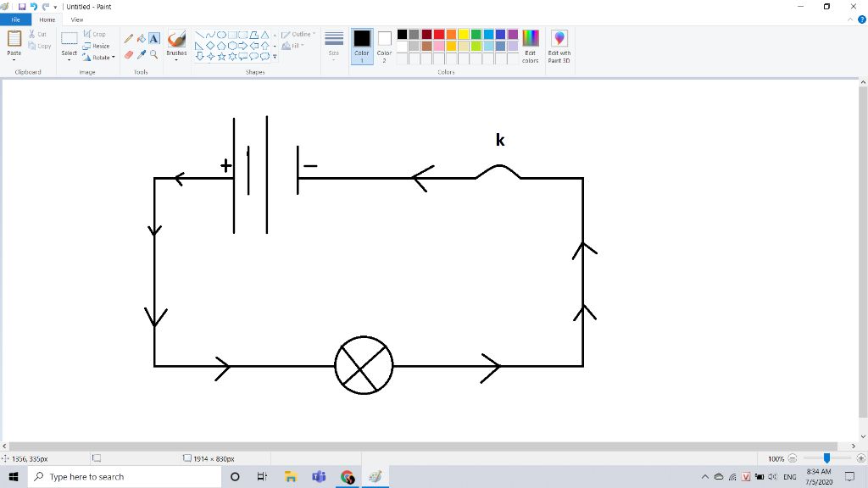Select the Magnifier tool
Screen dimensions: 868x488
click(x=154, y=54)
